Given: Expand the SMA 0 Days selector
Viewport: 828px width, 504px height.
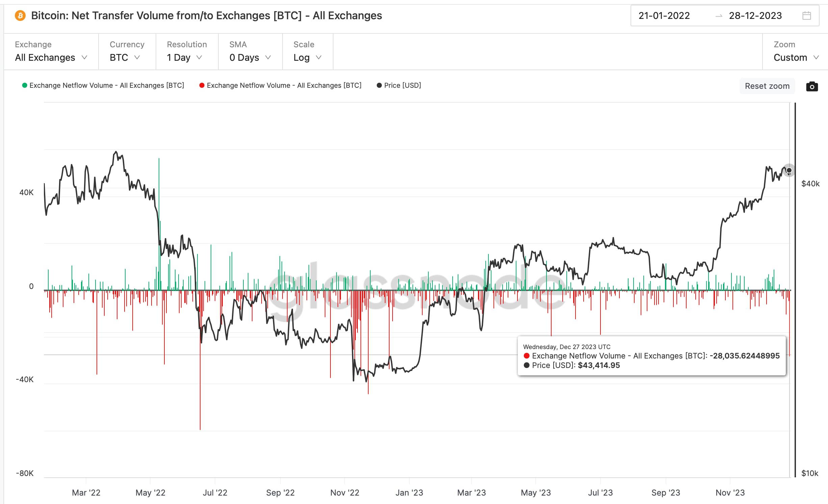Looking at the screenshot, I should pos(248,57).
